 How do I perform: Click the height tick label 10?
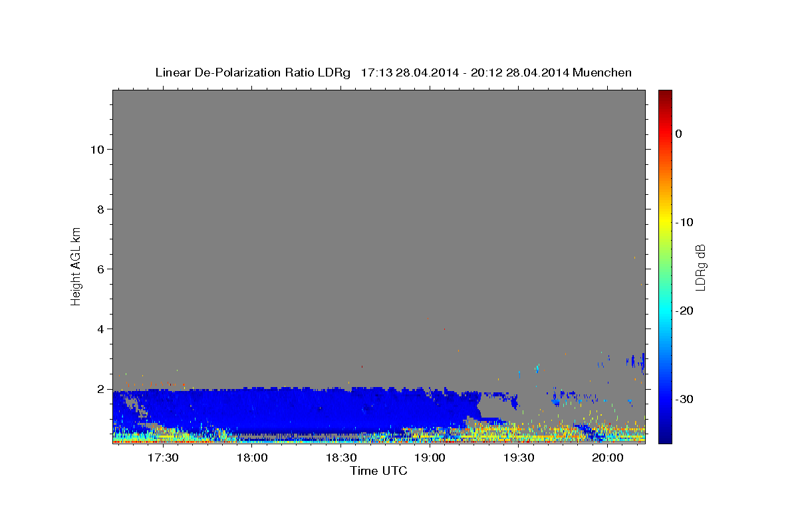click(x=97, y=150)
